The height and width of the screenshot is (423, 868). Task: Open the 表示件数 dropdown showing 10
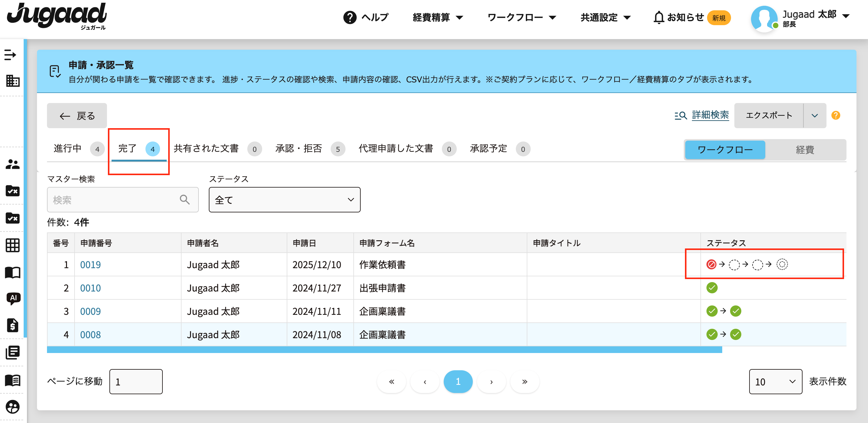coord(775,381)
